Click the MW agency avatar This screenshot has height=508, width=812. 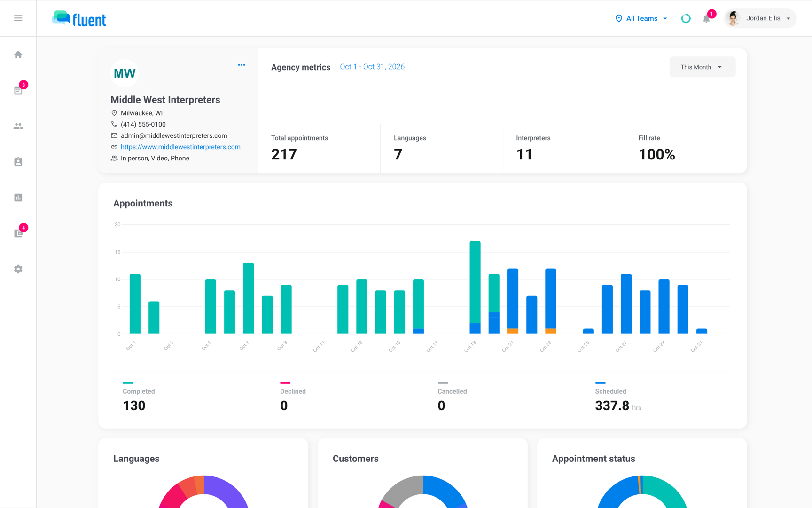(x=125, y=73)
